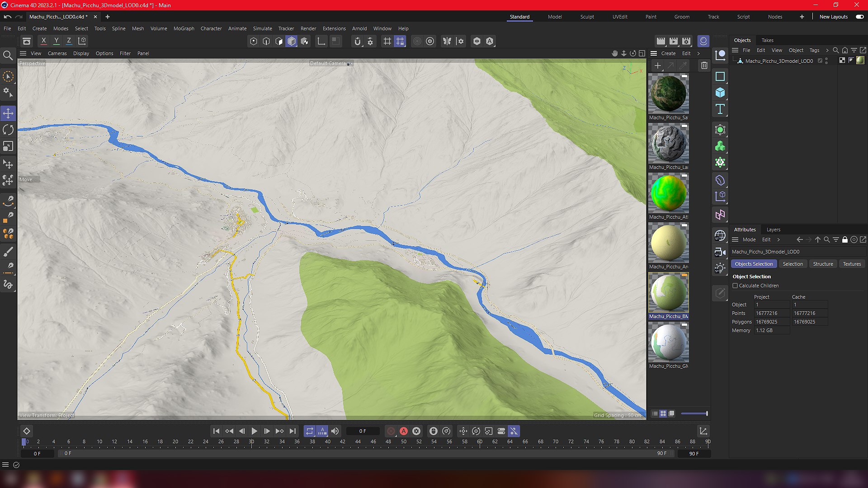This screenshot has height=488, width=868.
Task: Select the Scale tool in left toolbar
Action: click(8, 146)
